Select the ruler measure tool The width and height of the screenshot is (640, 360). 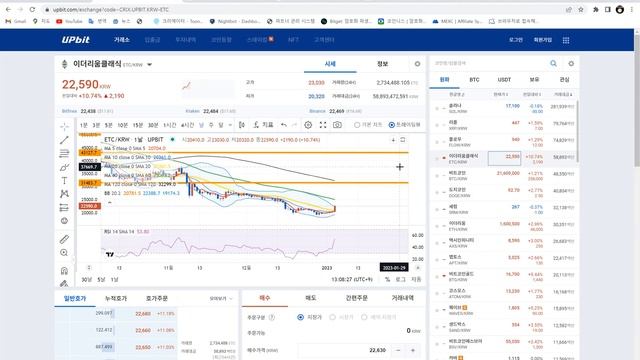point(64,239)
